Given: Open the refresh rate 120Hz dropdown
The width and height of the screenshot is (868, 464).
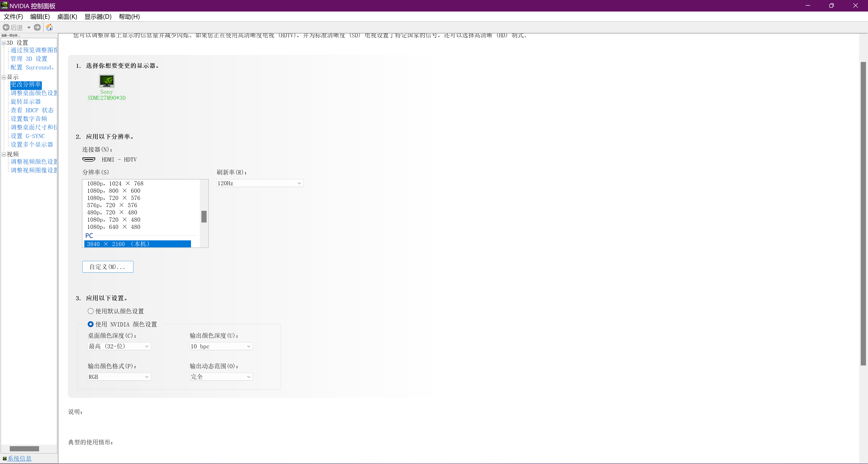Looking at the screenshot, I should click(x=259, y=183).
